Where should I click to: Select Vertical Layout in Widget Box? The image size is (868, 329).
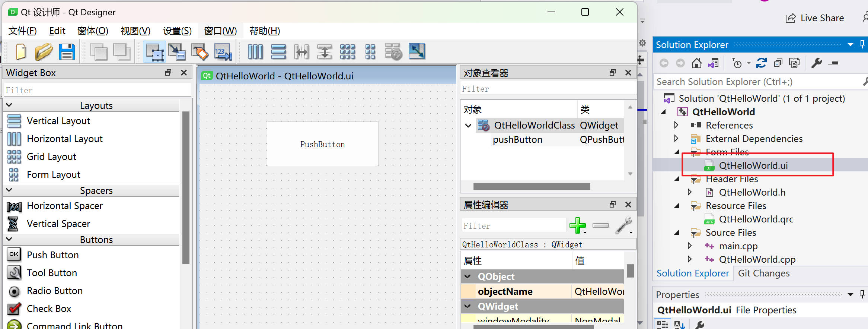58,121
